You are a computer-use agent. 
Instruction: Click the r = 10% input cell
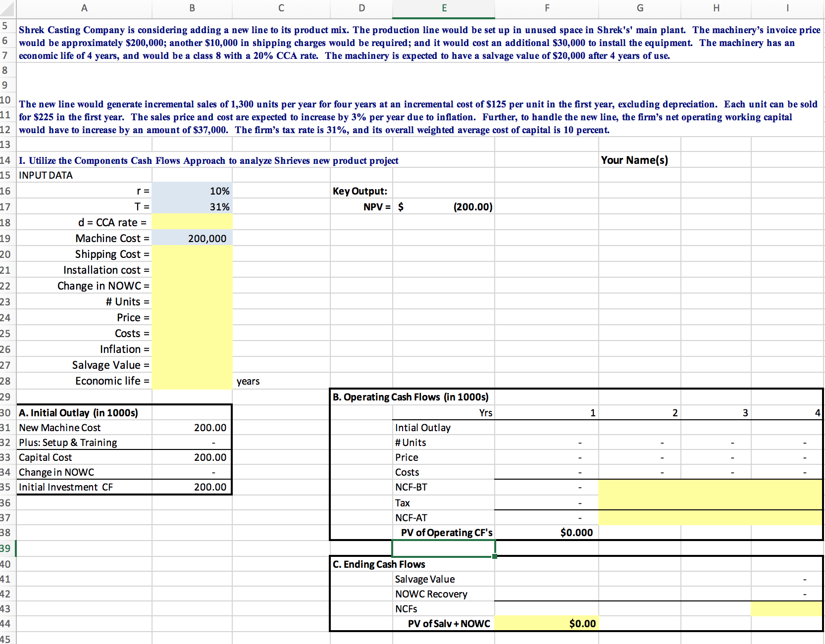(192, 191)
